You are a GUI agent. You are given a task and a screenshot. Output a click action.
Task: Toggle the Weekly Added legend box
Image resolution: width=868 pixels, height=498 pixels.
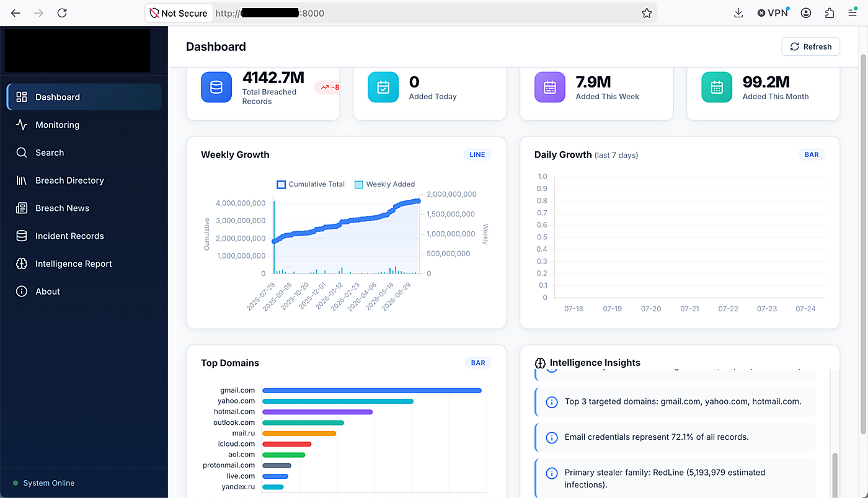(358, 184)
